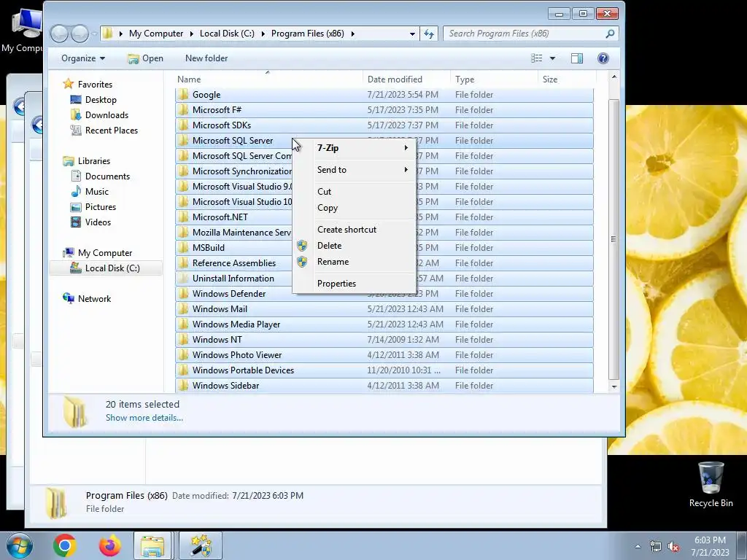Screen dimensions: 747x560
Task: Open the Organize dropdown menu
Action: (83, 58)
